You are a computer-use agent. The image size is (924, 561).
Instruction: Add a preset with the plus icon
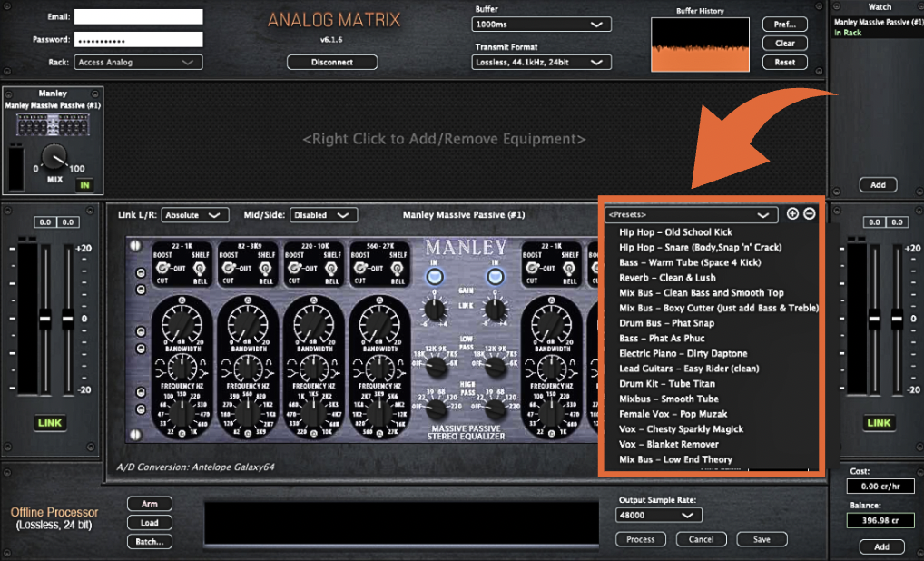coord(792,214)
